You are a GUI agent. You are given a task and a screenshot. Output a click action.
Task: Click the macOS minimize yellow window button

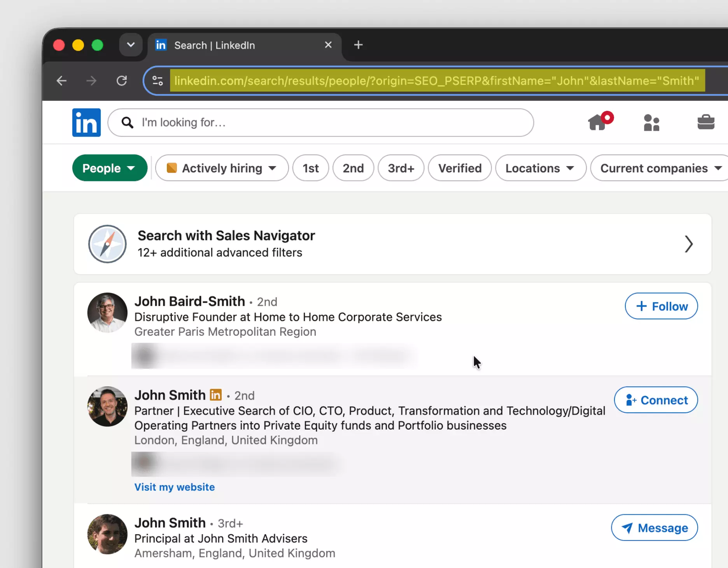78,45
